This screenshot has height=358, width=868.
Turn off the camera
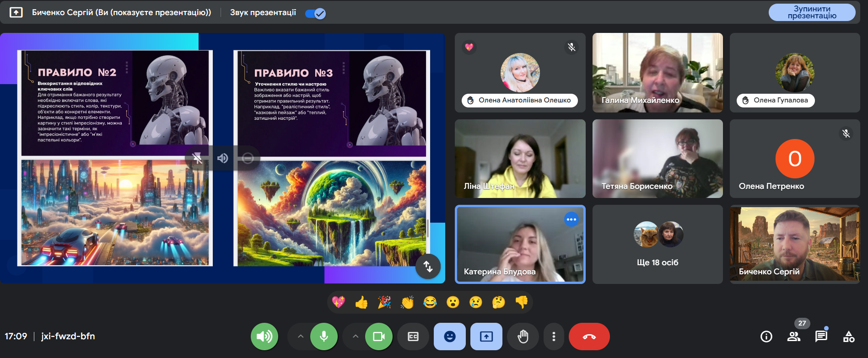coord(379,337)
